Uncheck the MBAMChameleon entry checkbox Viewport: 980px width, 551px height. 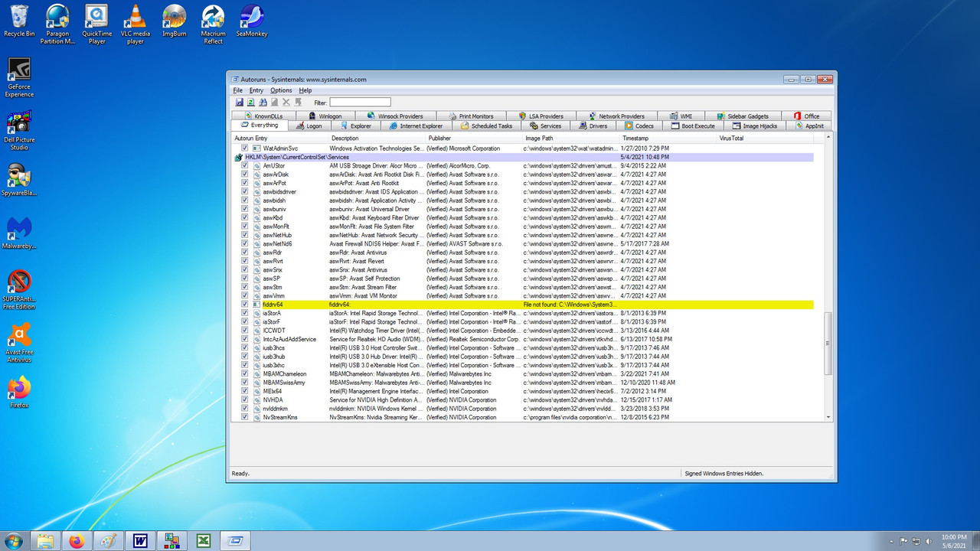[245, 374]
